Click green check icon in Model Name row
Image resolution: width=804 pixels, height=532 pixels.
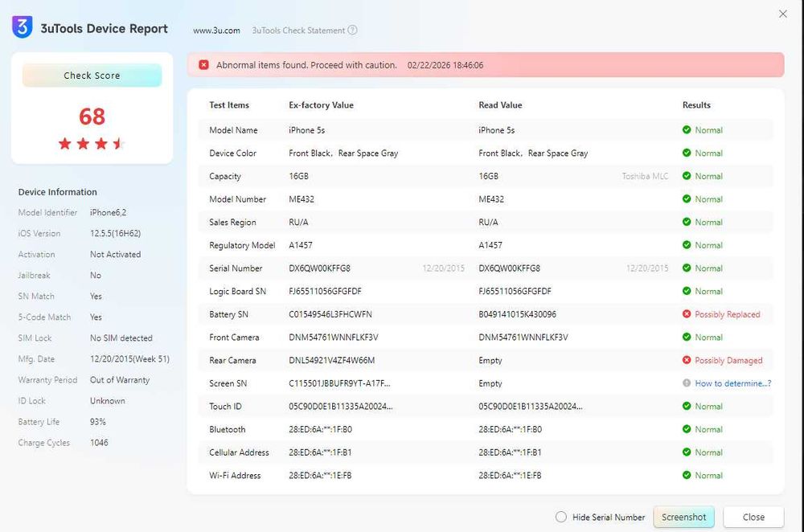coord(687,129)
